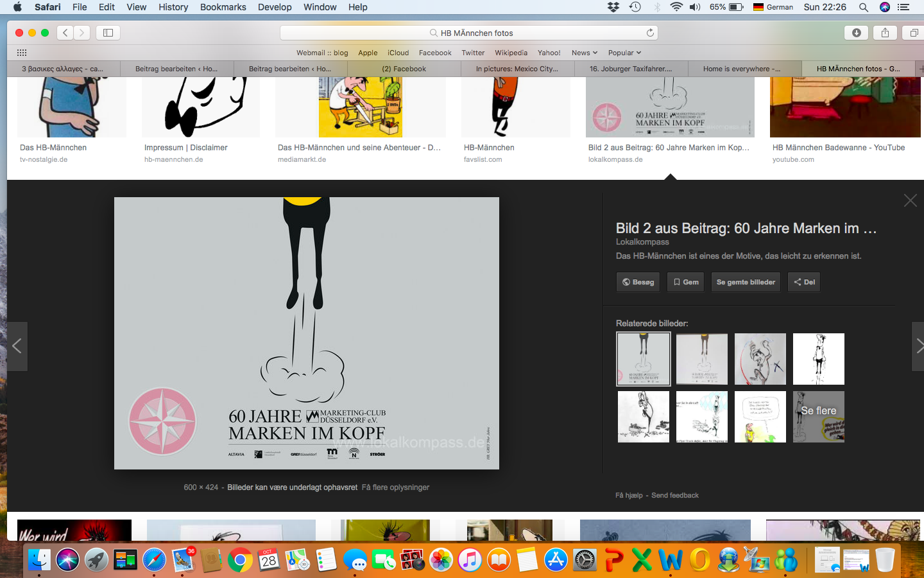Open the Få flere oplysninger link
Screen dimensions: 924x578
pos(395,487)
